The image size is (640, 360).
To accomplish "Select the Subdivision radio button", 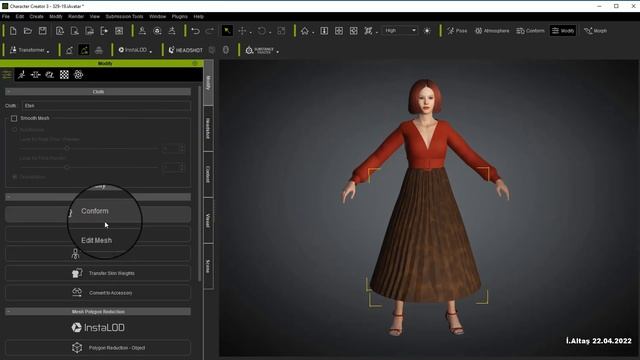I will [x=15, y=129].
